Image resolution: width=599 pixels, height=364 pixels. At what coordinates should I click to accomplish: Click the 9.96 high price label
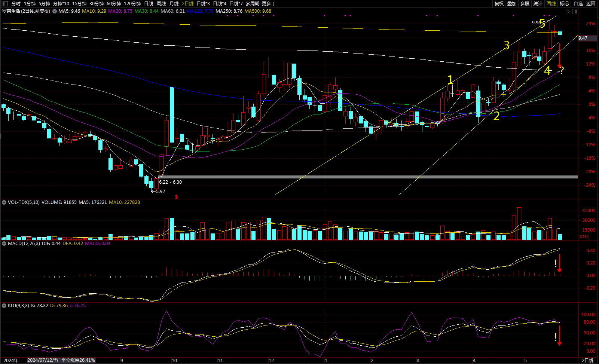tap(536, 23)
